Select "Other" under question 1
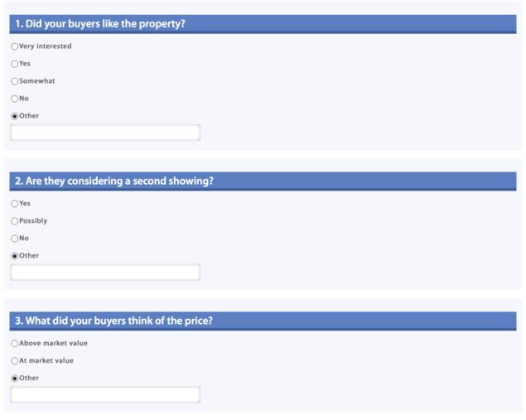526x420 pixels. [x=14, y=116]
